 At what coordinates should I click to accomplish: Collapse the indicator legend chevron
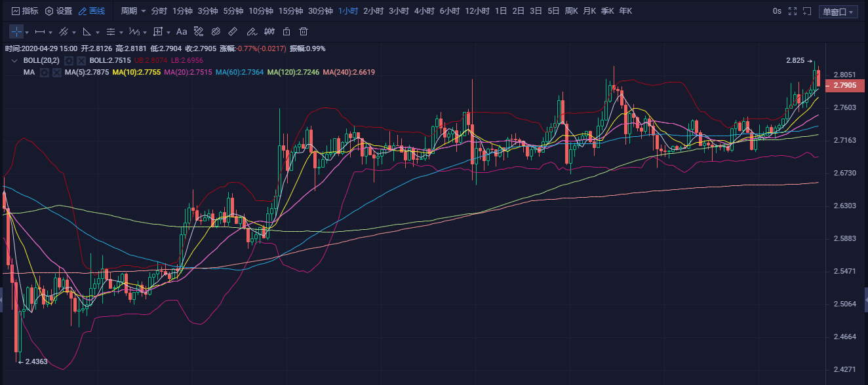tap(14, 60)
